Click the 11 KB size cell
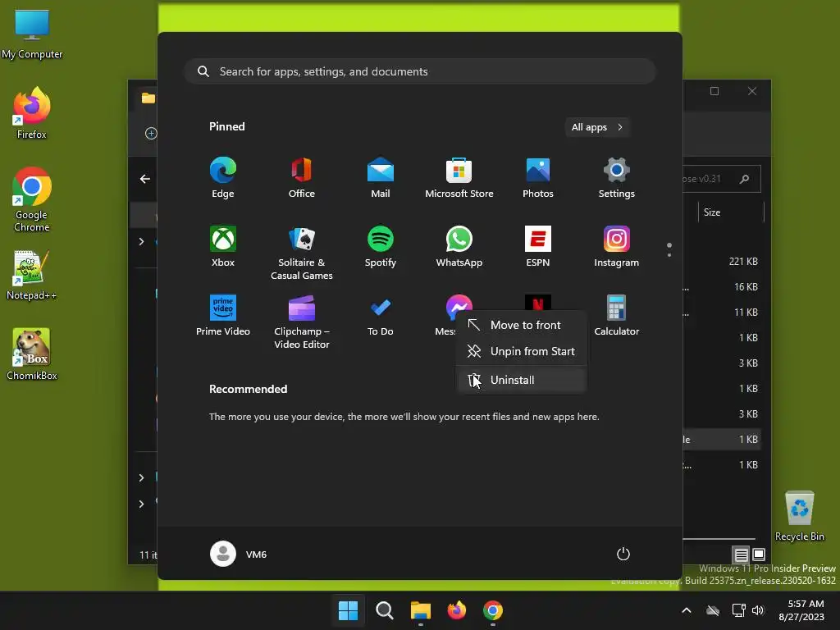Image resolution: width=840 pixels, height=630 pixels. click(x=746, y=313)
